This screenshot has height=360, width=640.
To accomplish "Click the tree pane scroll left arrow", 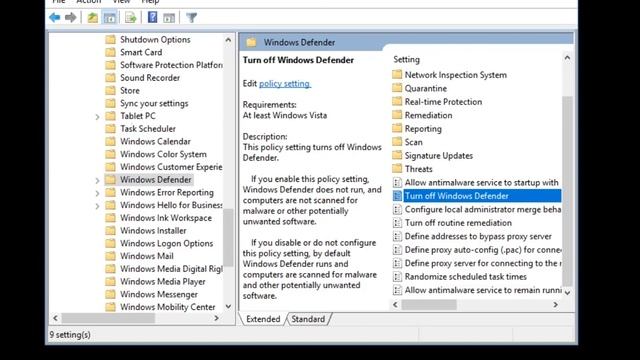I will pyautogui.click(x=56, y=318).
